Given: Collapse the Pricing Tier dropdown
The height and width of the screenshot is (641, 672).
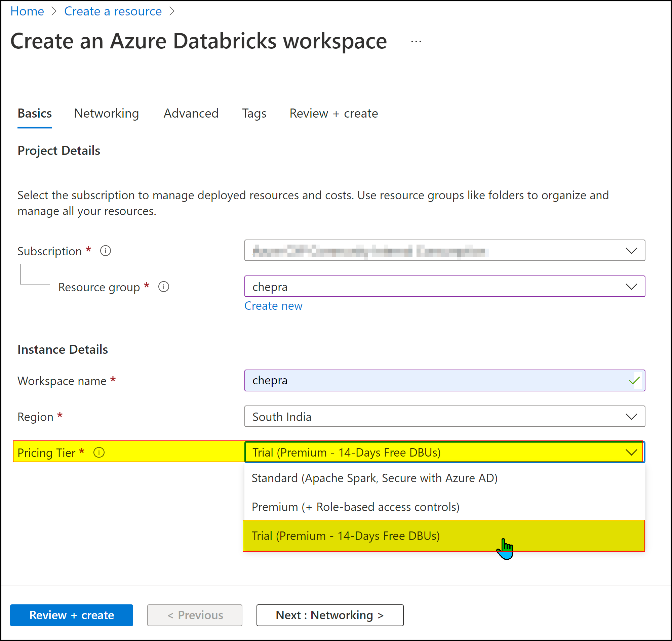Looking at the screenshot, I should [x=444, y=452].
